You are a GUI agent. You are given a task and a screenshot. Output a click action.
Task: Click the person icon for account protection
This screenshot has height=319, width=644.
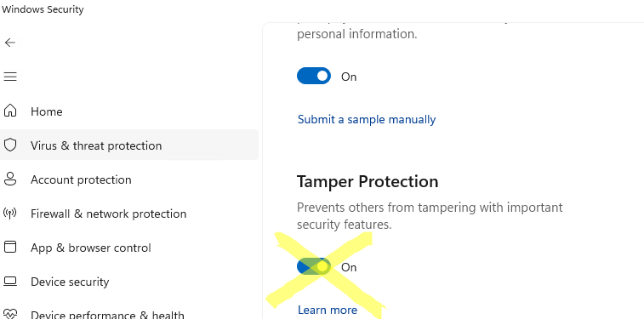(x=10, y=179)
